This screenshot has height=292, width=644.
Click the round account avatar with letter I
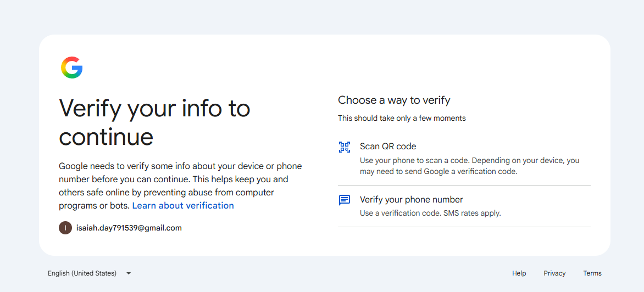(65, 228)
